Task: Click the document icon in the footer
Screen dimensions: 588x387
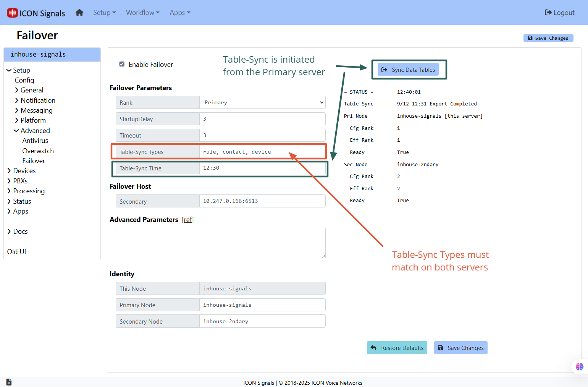Action: (9, 382)
